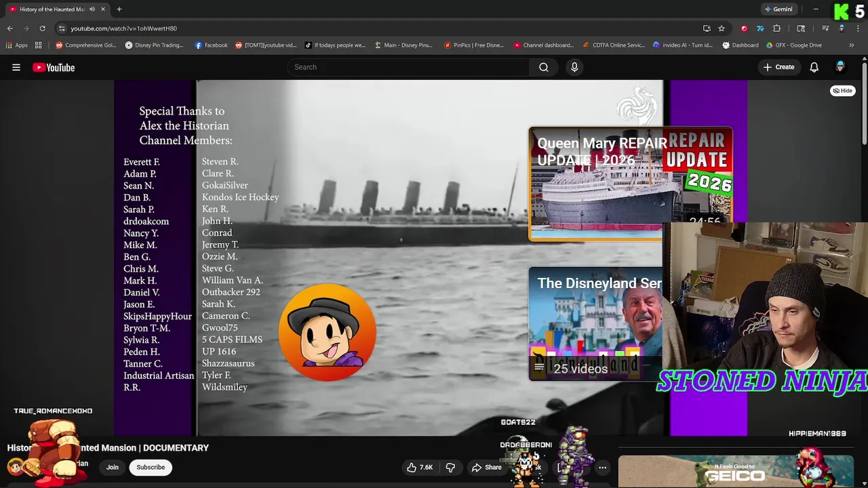
Task: Close the Haunted Mansion tab
Action: tap(103, 9)
